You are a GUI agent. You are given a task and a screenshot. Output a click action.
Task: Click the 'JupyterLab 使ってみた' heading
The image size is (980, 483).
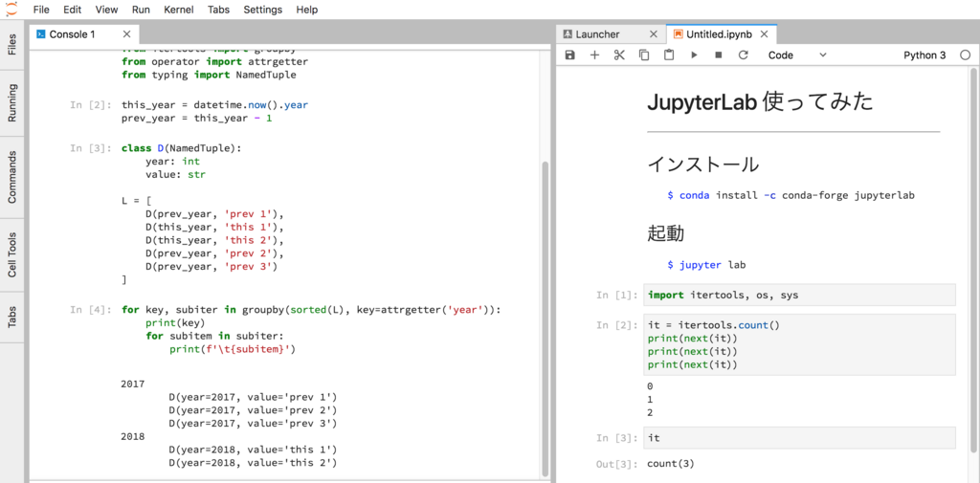point(760,101)
